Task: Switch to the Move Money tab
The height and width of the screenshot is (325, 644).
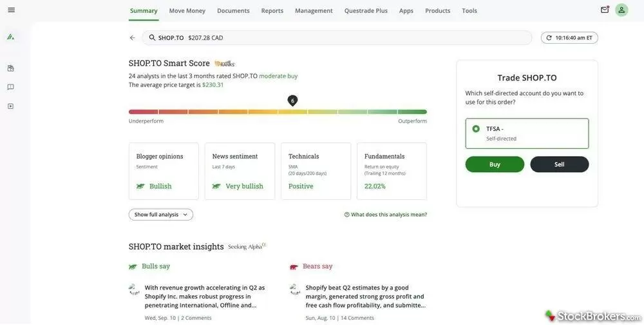Action: point(187,10)
